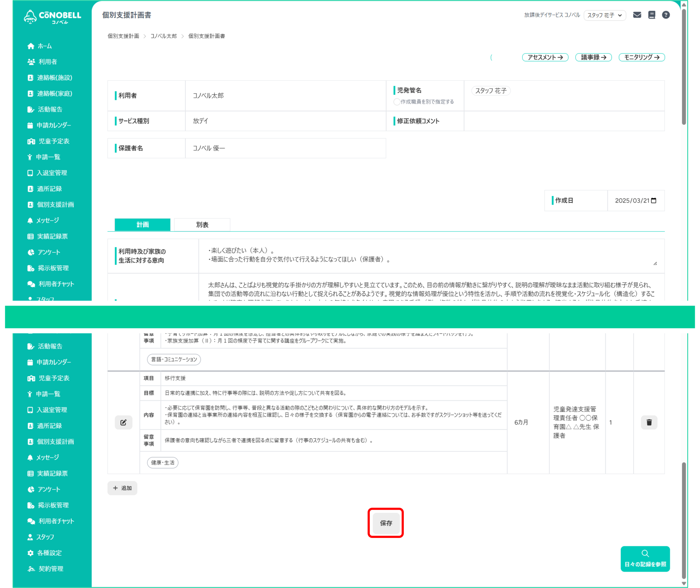The height and width of the screenshot is (588, 700).
Task: Click the 保存 button
Action: [386, 523]
